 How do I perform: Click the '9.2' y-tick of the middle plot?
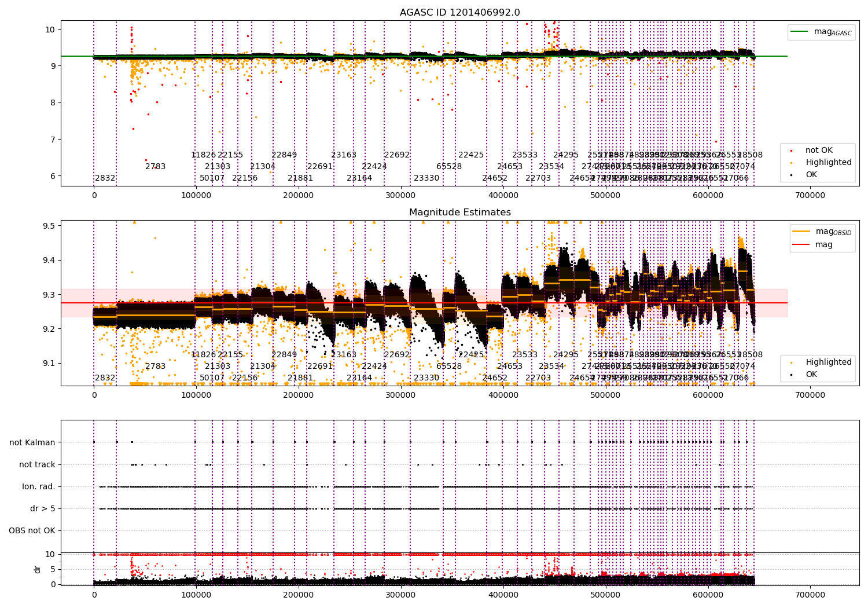(x=49, y=329)
